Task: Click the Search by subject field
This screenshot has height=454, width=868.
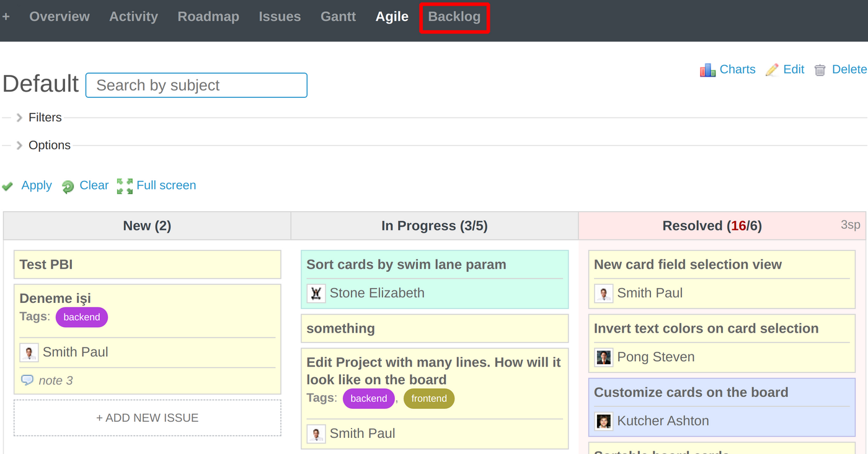Action: pyautogui.click(x=196, y=85)
